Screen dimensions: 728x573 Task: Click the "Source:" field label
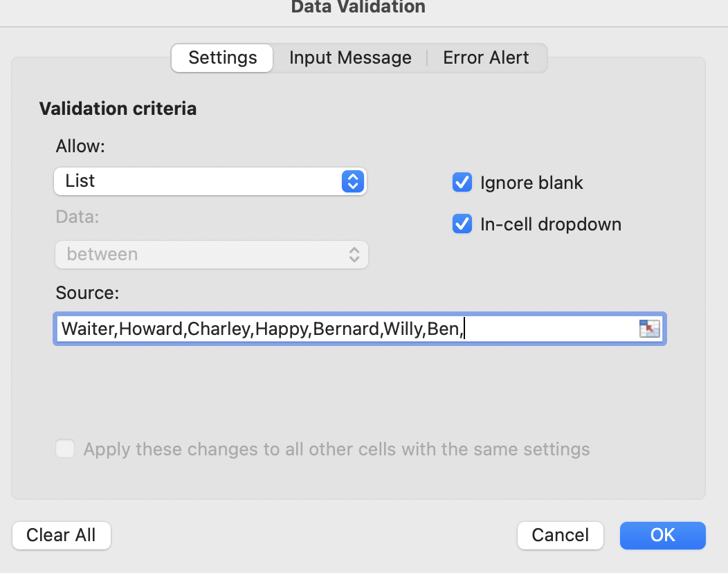tap(87, 293)
